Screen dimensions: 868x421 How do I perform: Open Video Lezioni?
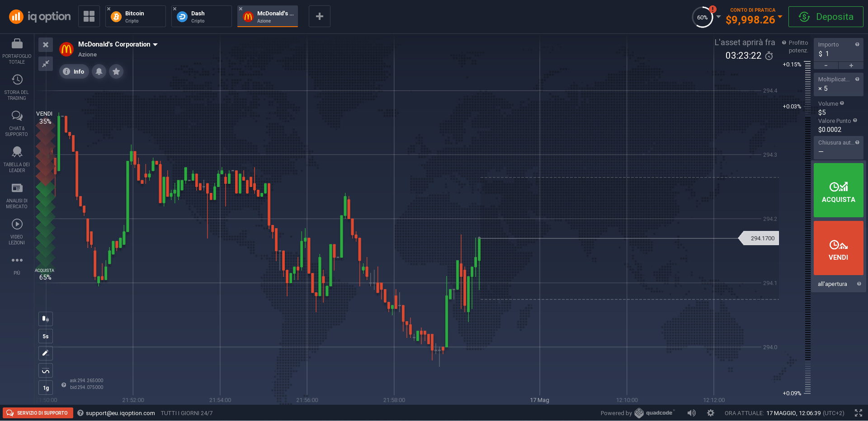pyautogui.click(x=17, y=232)
